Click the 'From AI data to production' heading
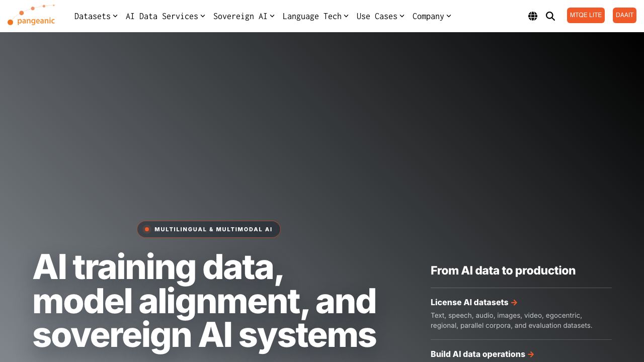 coord(503,270)
